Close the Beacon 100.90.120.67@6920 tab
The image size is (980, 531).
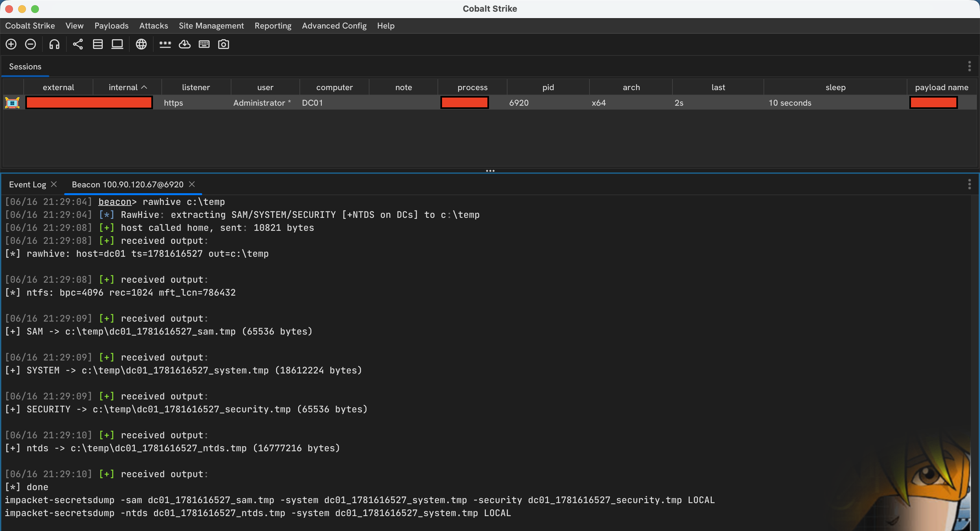click(x=192, y=184)
